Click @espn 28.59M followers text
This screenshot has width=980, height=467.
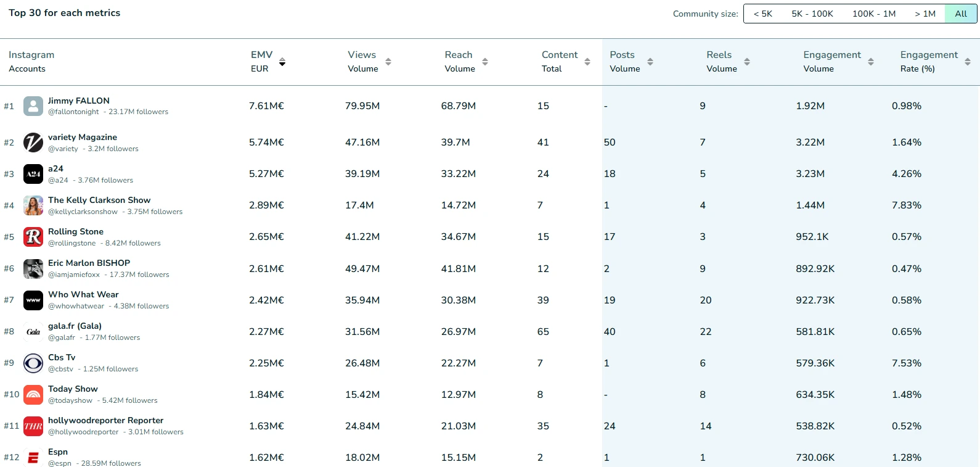point(94,463)
